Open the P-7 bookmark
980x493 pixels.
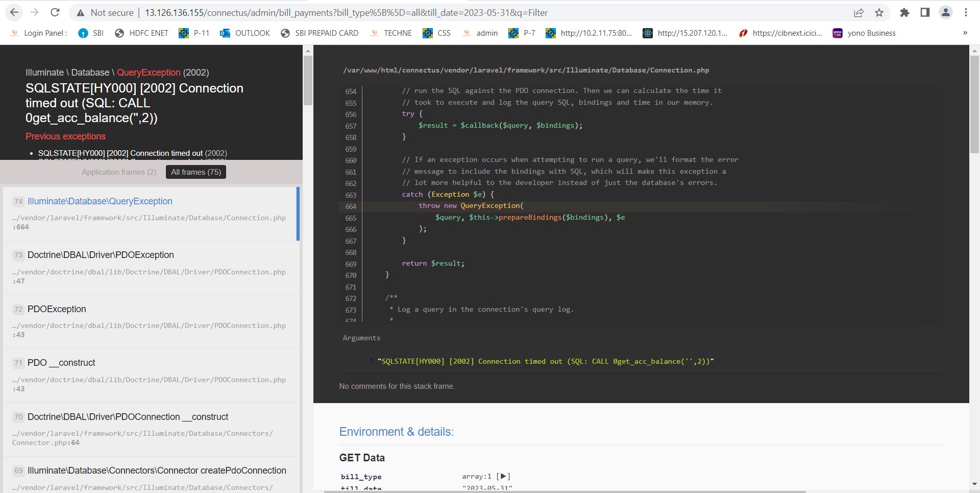522,33
